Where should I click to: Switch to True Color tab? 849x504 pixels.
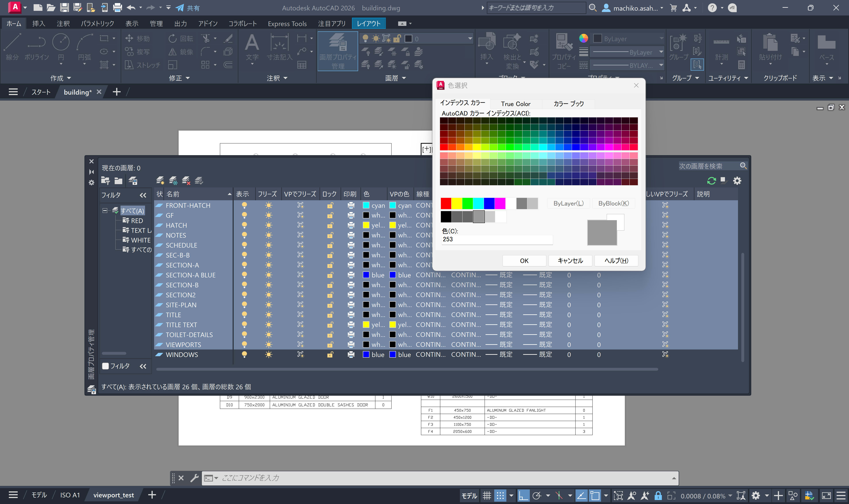[x=515, y=104]
